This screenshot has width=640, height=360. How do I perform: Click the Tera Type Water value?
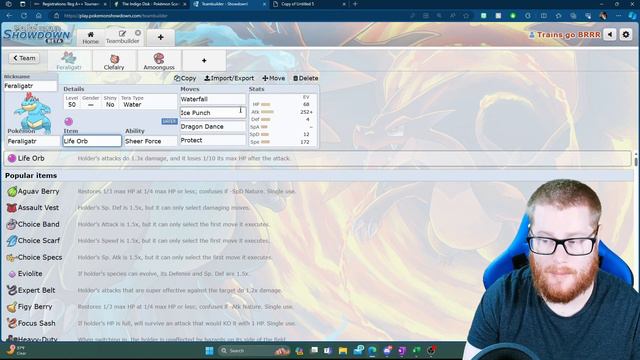(132, 104)
